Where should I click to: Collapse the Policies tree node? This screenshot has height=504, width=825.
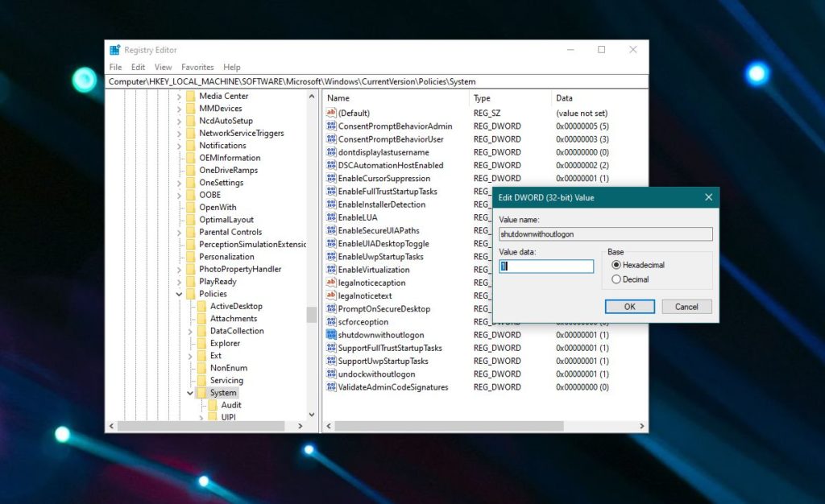point(180,293)
